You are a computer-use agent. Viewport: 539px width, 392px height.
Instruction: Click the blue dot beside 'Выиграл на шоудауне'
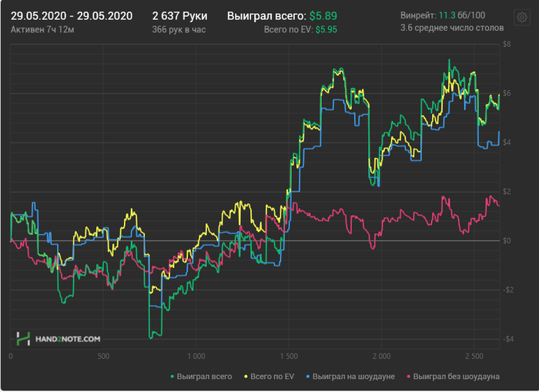point(308,377)
